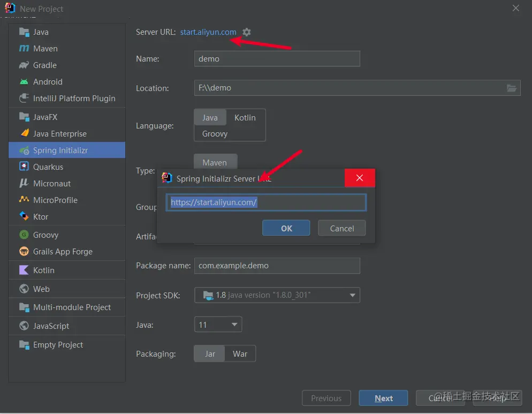The image size is (532, 414).
Task: Select the JavaFX folder icon
Action: pyautogui.click(x=24, y=117)
